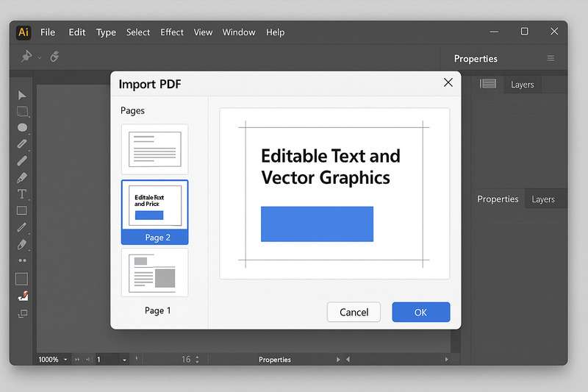Viewport: 588px width, 392px height.
Task: Select the Ellipse tool
Action: (x=22, y=127)
